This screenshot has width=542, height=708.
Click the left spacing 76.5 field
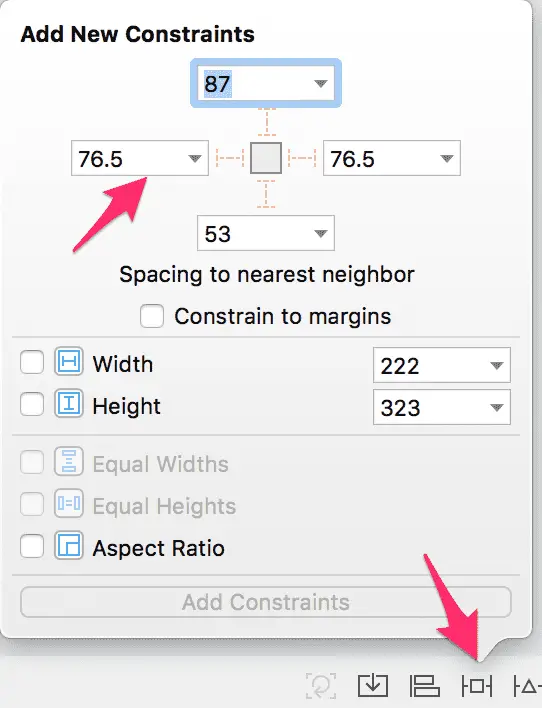pyautogui.click(x=140, y=158)
